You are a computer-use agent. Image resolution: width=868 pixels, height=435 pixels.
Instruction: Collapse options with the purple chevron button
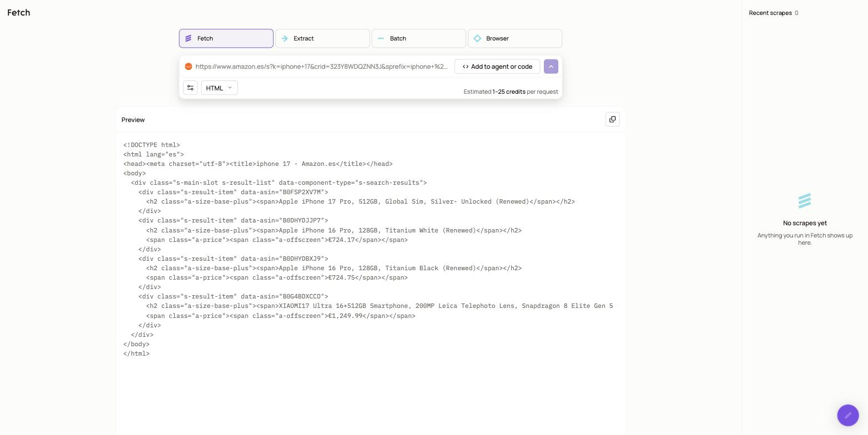pos(551,67)
